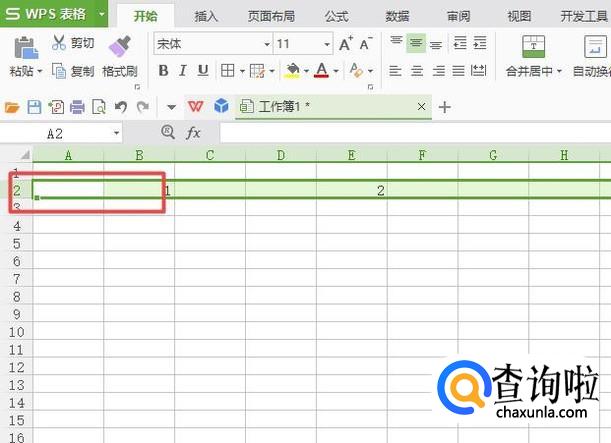The image size is (611, 443).
Task: Click the Undo arrow icon
Action: click(x=121, y=107)
